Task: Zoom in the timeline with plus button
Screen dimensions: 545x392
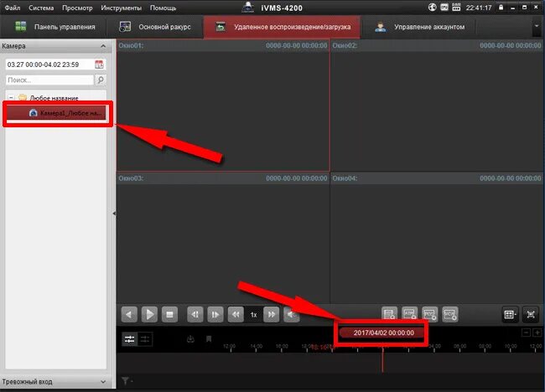Action: pos(537,333)
